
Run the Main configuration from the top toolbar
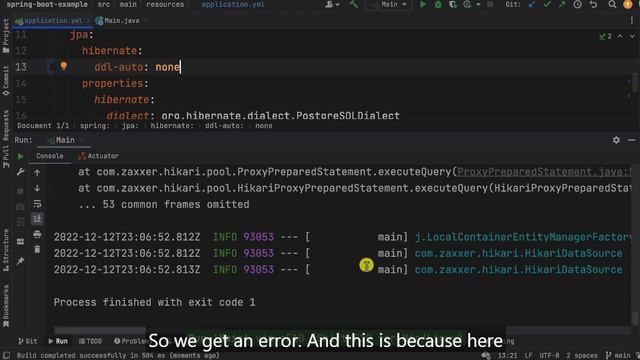click(423, 4)
